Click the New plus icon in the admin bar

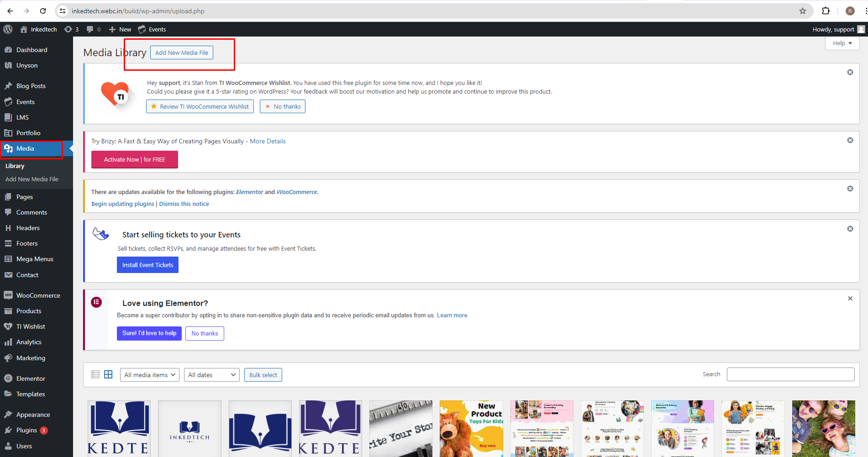pos(112,29)
